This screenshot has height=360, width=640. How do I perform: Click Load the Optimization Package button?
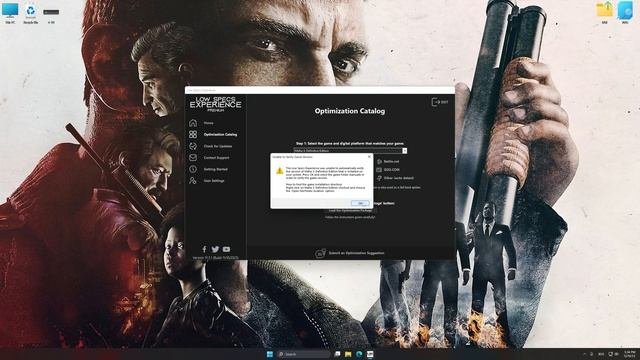pos(350,210)
